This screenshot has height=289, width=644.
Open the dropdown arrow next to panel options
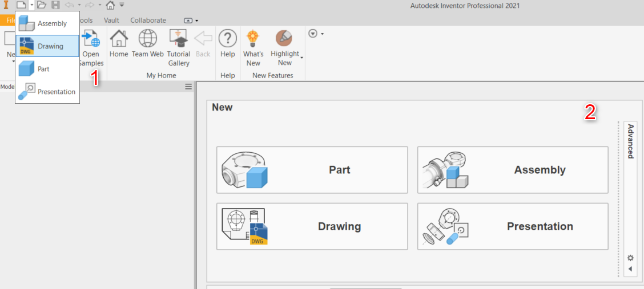point(323,34)
